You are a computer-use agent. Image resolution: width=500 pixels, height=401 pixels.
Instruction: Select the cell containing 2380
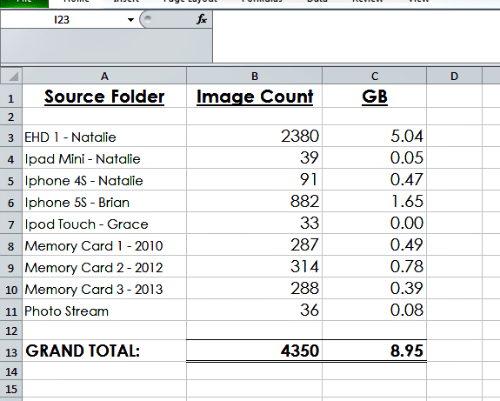coord(255,136)
